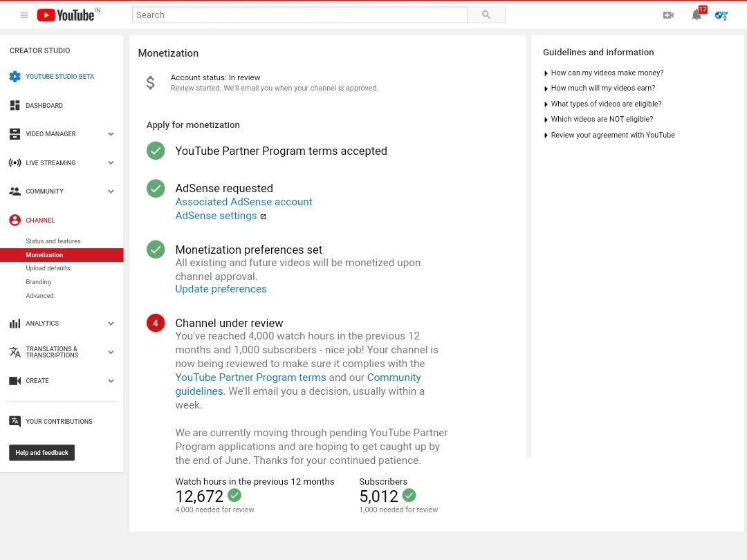Click the dollar sign account status icon
The image size is (747, 560).
151,83
